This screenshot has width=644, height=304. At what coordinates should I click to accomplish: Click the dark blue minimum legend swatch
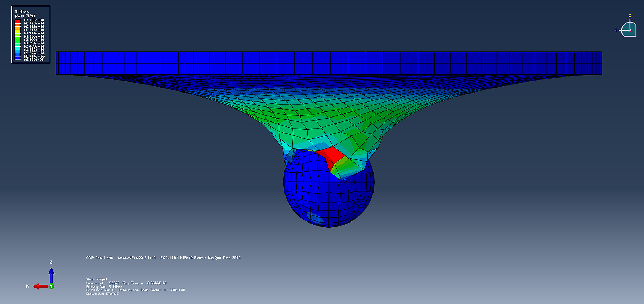(18, 58)
